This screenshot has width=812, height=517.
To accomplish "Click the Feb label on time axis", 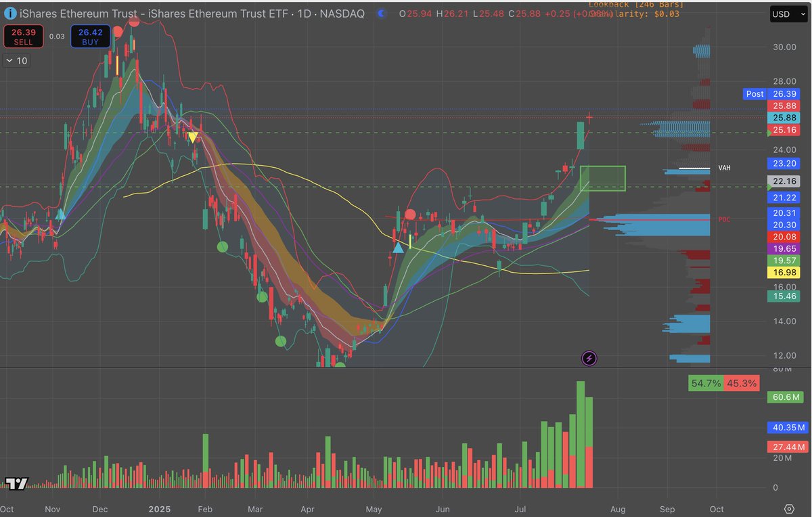I will click(206, 509).
